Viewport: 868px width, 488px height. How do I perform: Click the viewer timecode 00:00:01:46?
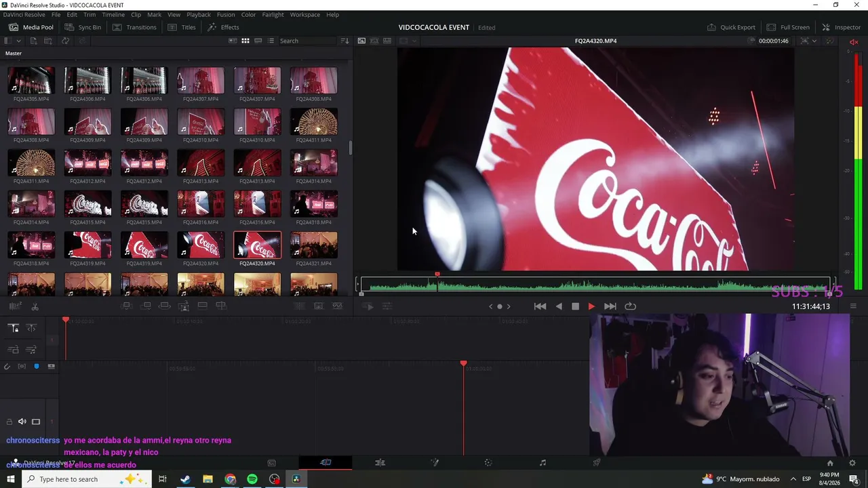point(773,41)
